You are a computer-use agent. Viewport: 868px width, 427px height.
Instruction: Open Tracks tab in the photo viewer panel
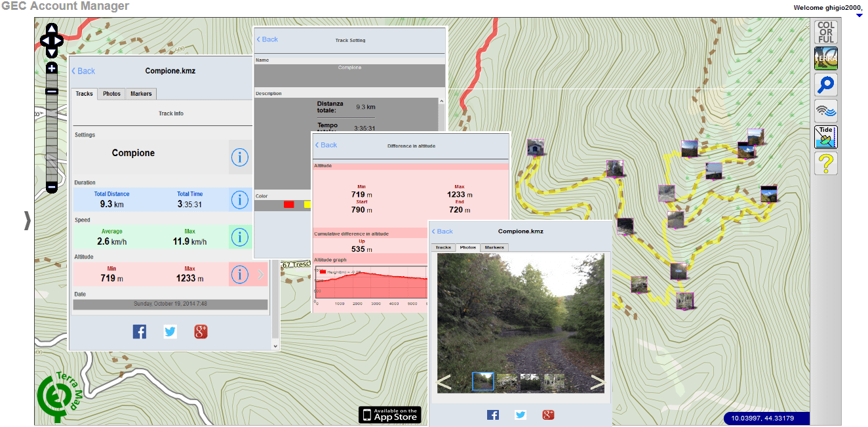(444, 248)
